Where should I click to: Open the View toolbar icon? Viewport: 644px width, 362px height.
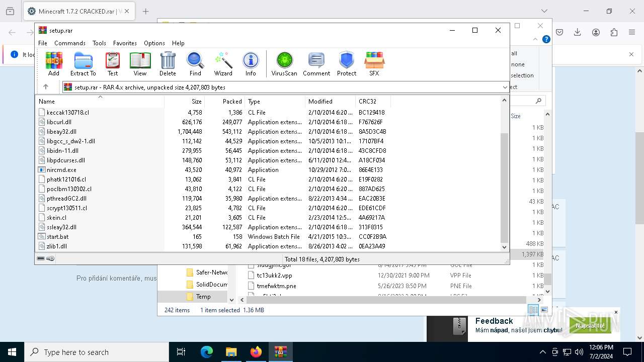click(x=140, y=64)
